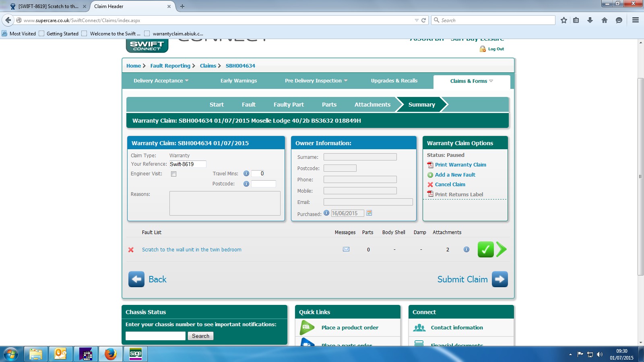Image resolution: width=644 pixels, height=362 pixels.
Task: Click the Submit Claim arrow icon
Action: [x=500, y=279]
